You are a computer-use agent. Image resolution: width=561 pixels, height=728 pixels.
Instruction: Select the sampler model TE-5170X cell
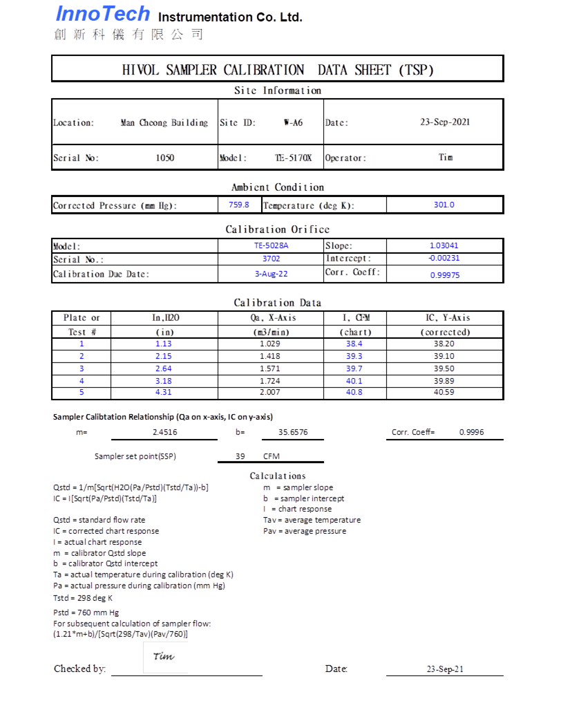point(293,158)
